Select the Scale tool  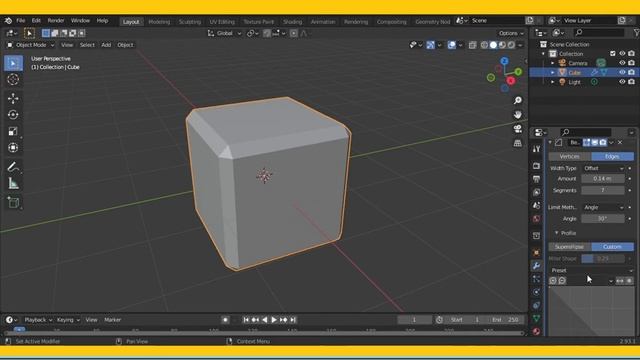point(13,131)
